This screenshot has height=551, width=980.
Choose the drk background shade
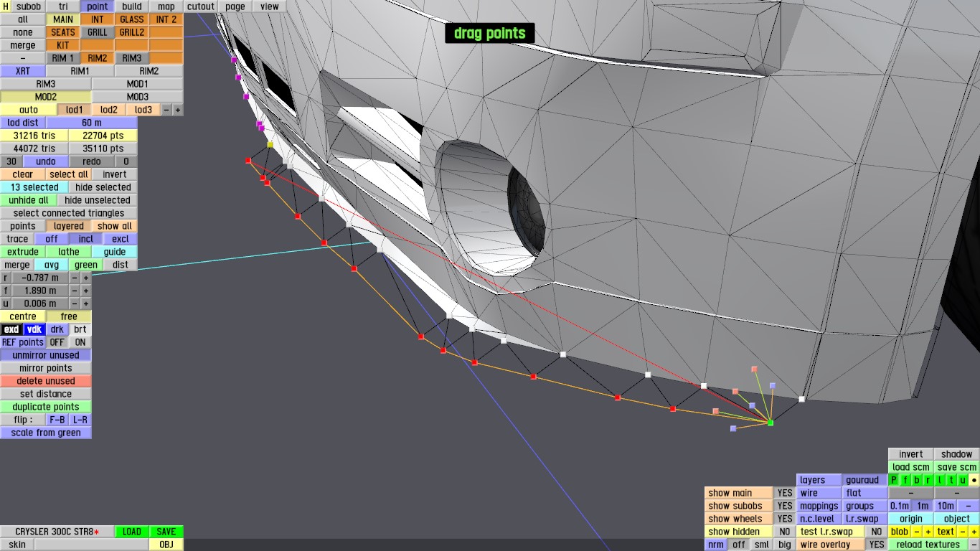(x=57, y=329)
